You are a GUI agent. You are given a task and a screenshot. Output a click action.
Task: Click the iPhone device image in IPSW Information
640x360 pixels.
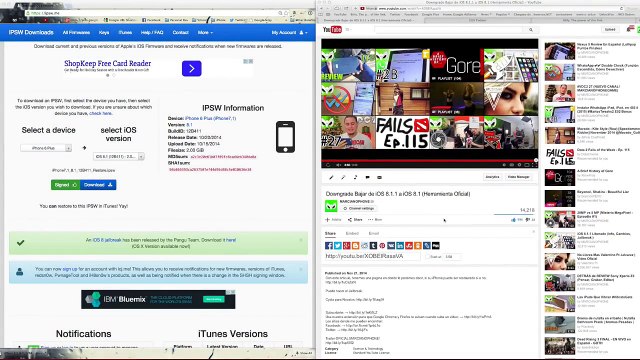pos(285,137)
